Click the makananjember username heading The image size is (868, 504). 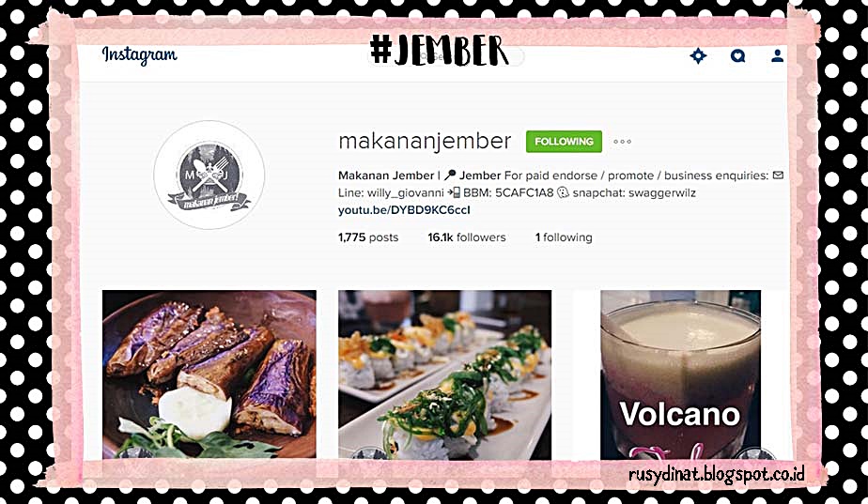click(425, 141)
